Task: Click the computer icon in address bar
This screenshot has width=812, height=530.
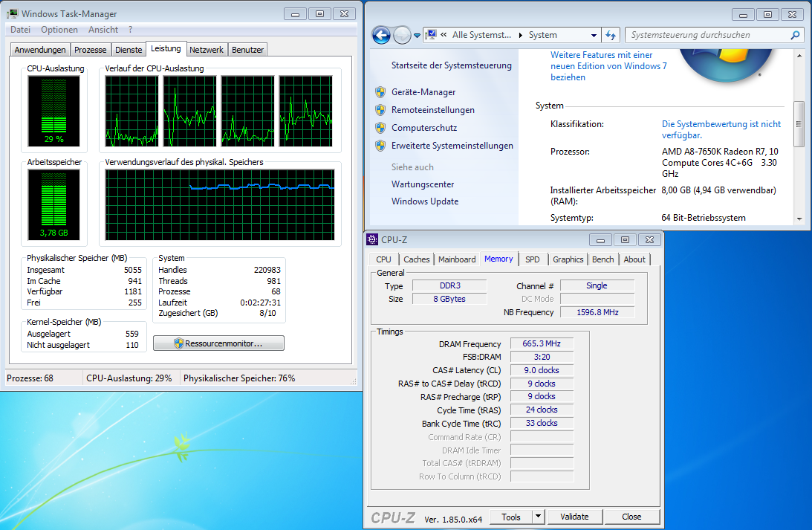Action: [431, 35]
